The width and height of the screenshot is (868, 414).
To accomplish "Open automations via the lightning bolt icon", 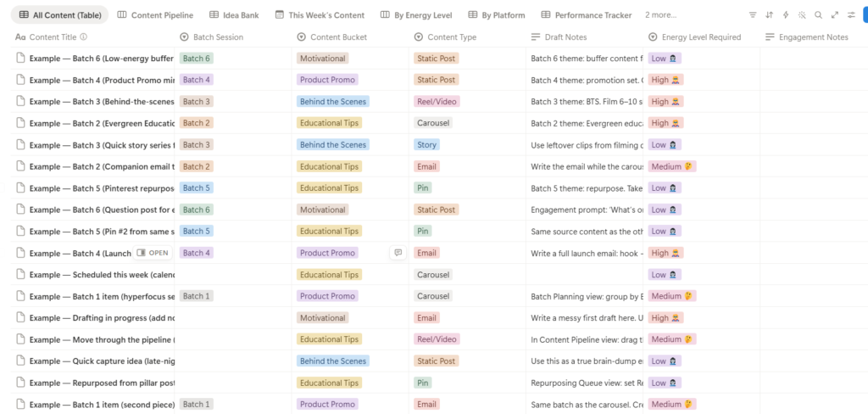I will (786, 15).
